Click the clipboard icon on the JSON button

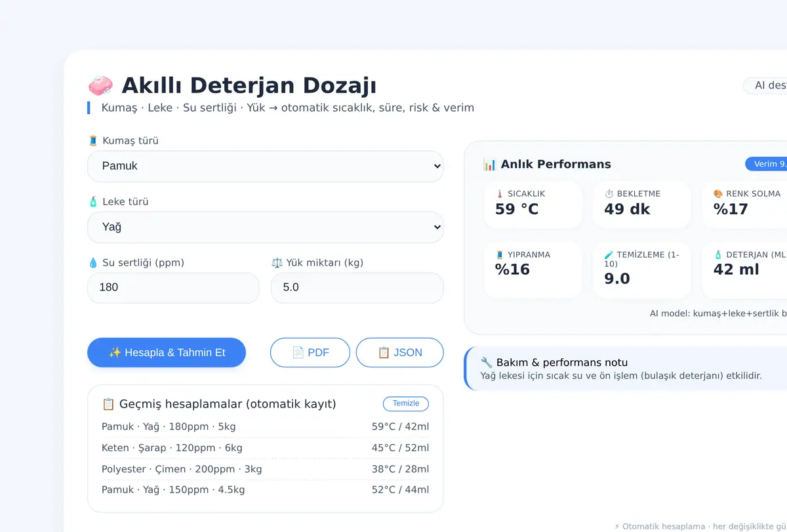(x=384, y=352)
